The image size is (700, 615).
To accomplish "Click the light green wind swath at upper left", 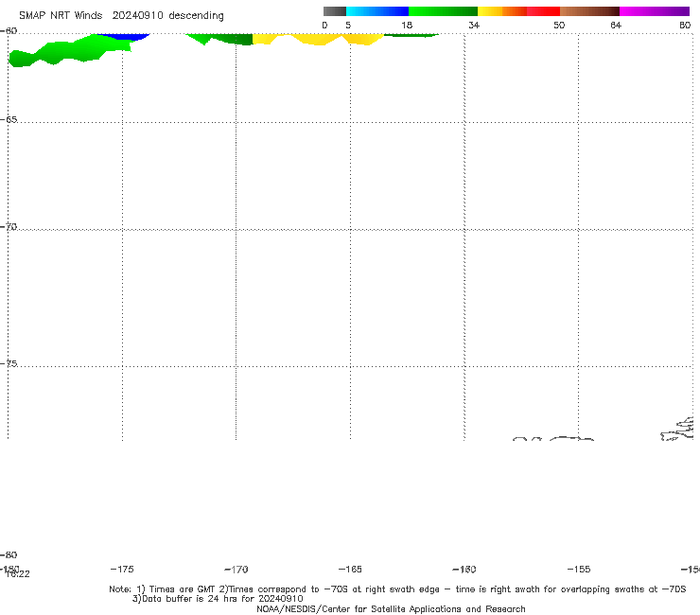I will click(67, 51).
